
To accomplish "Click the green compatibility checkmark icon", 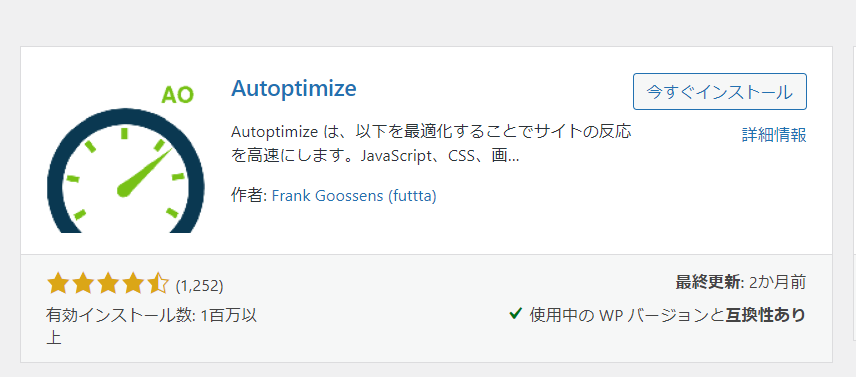I will coord(515,314).
